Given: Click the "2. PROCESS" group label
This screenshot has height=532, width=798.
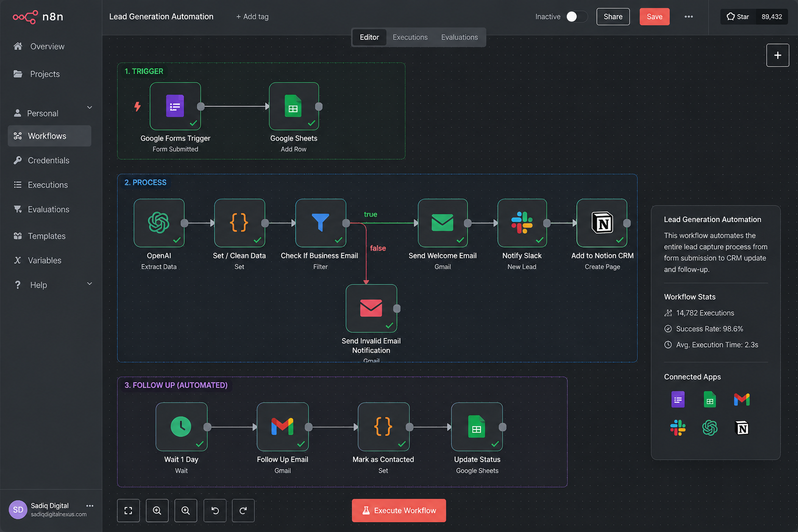Looking at the screenshot, I should tap(145, 182).
